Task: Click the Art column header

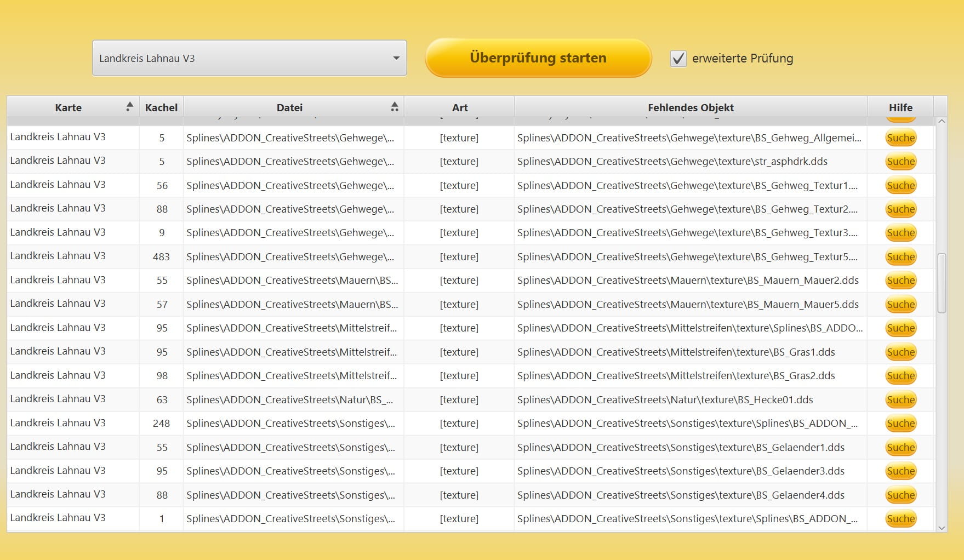Action: point(459,107)
